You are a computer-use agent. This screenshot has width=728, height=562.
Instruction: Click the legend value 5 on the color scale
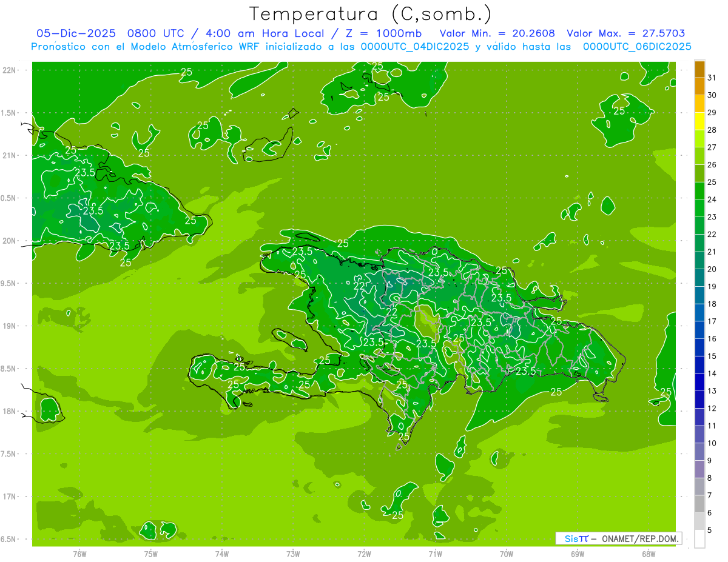click(710, 530)
